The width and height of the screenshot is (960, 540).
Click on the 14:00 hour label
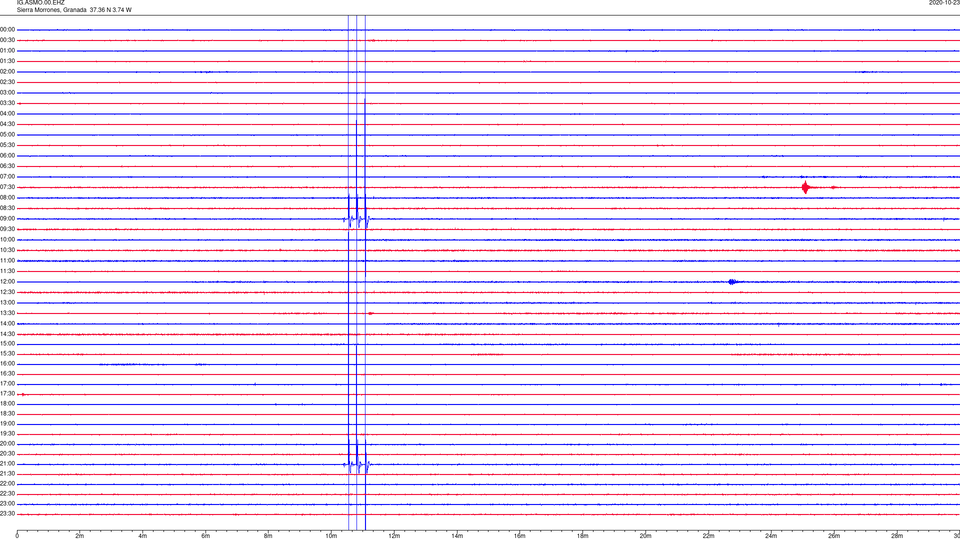pos(7,323)
